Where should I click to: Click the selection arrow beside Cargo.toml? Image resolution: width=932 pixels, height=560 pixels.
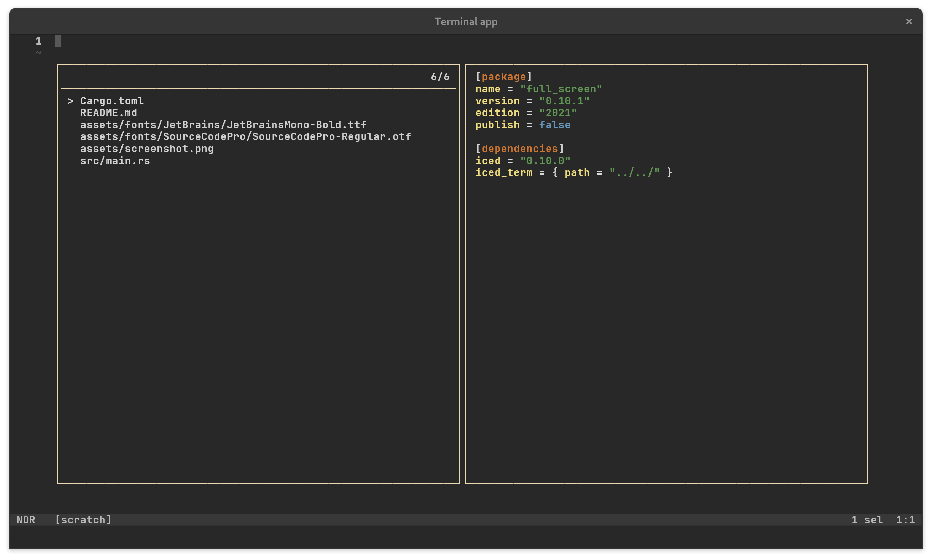pos(70,101)
